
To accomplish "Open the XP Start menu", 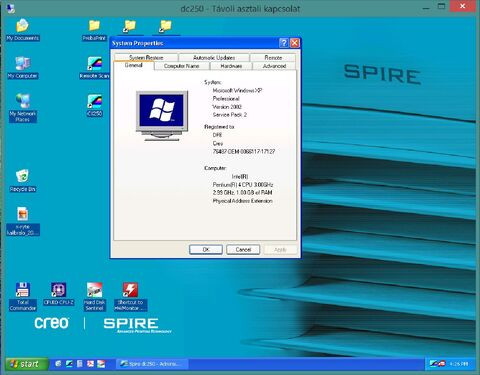I will (x=27, y=364).
